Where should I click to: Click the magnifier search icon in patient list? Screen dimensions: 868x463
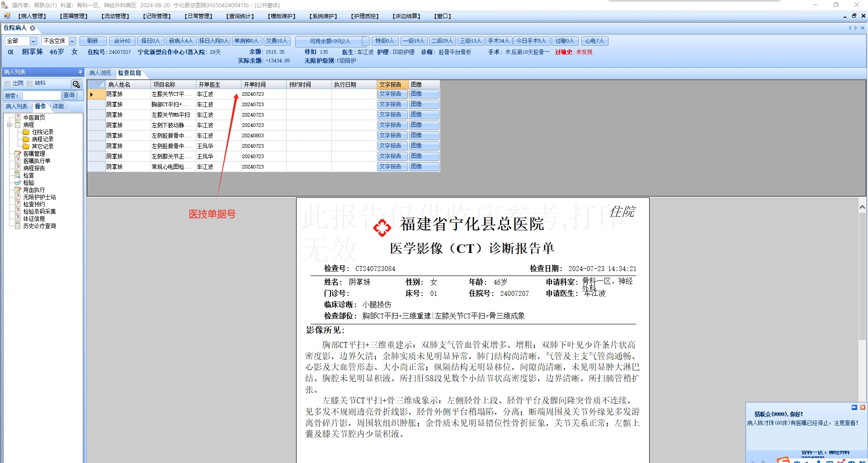pos(76,84)
